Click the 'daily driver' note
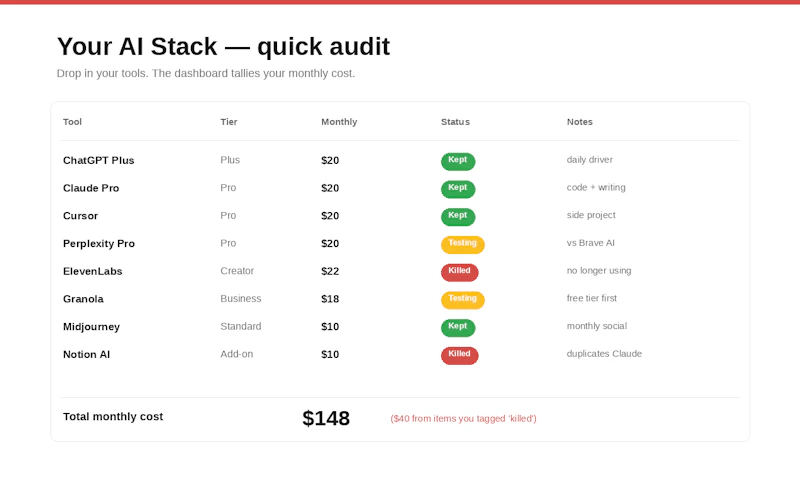Image resolution: width=800 pixels, height=479 pixels. pos(589,160)
